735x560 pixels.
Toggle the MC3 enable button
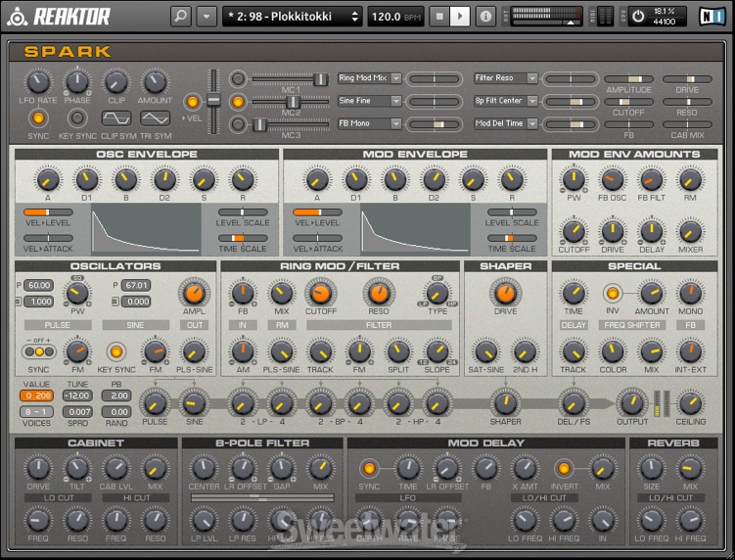tap(238, 124)
